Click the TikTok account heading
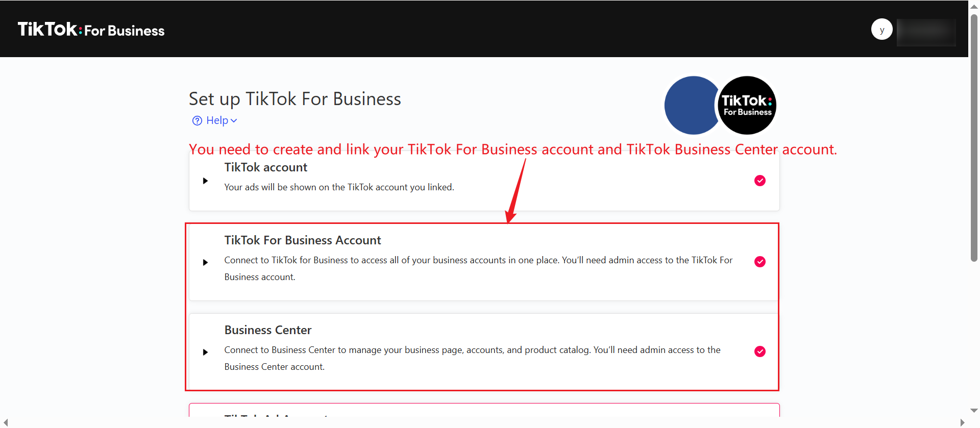 [266, 167]
